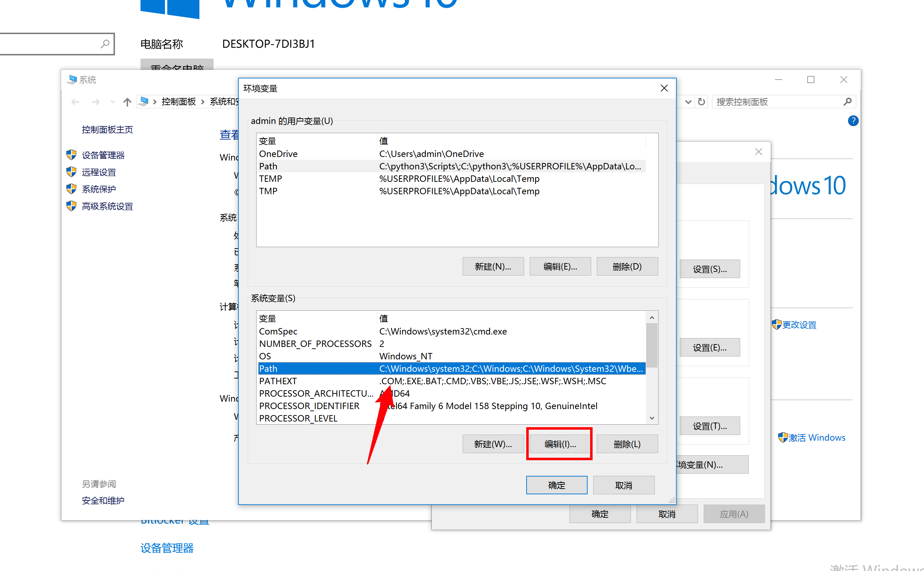Viewport: 924px width, 571px height.
Task: Expand address bar history dropdown
Action: (688, 102)
